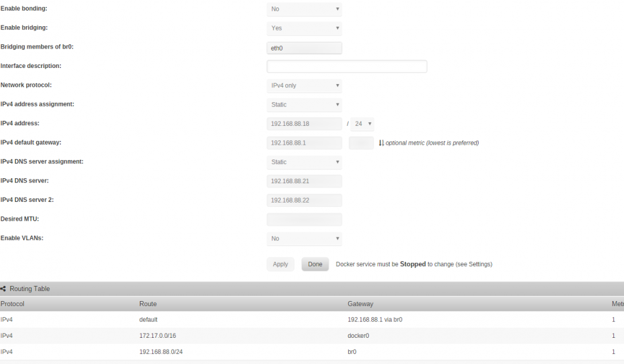Click the Desired MTU input field

pyautogui.click(x=304, y=219)
